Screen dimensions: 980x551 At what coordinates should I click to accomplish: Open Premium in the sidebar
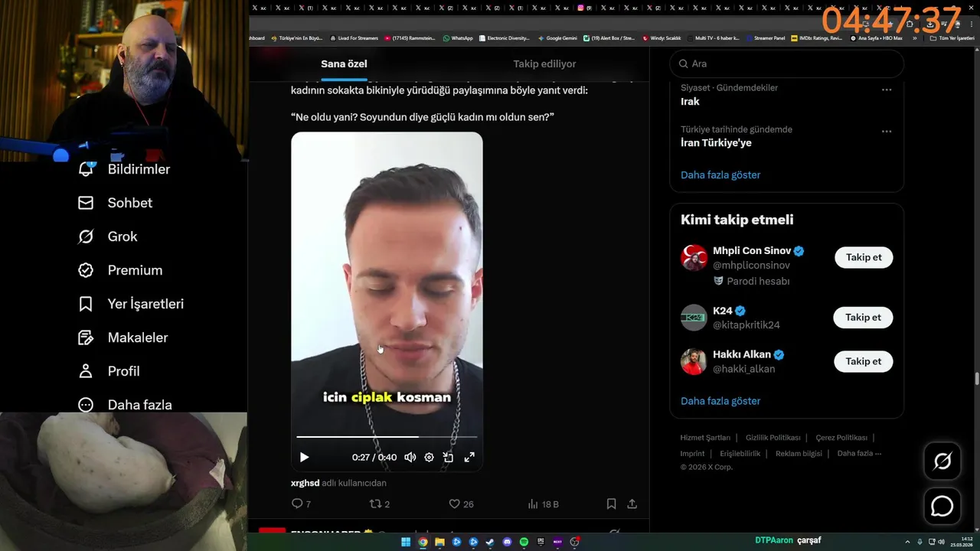(120, 270)
